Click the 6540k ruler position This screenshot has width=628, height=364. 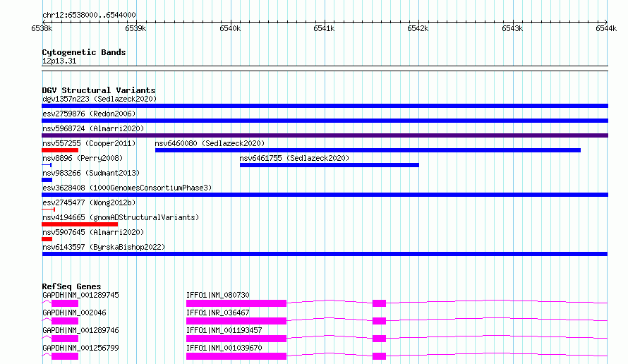pos(230,28)
